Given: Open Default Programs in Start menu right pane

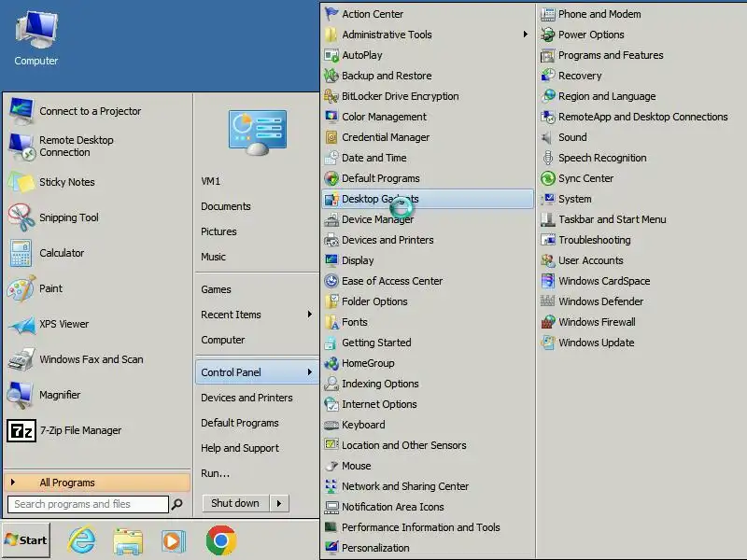Looking at the screenshot, I should click(240, 423).
